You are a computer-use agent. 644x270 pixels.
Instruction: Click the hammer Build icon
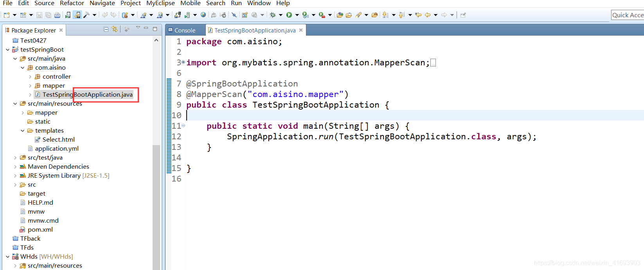point(86,15)
